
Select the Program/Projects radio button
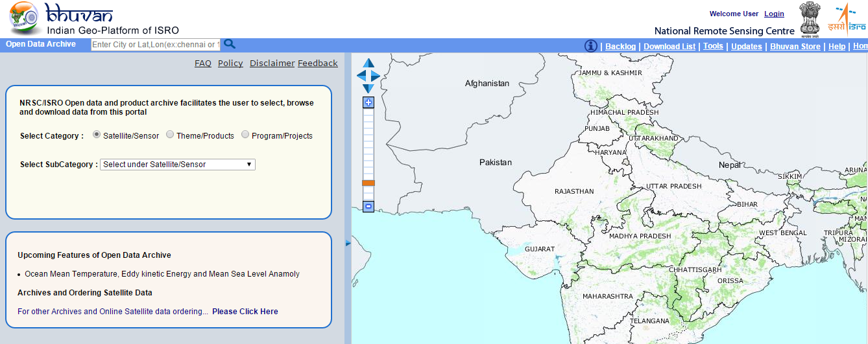(245, 135)
